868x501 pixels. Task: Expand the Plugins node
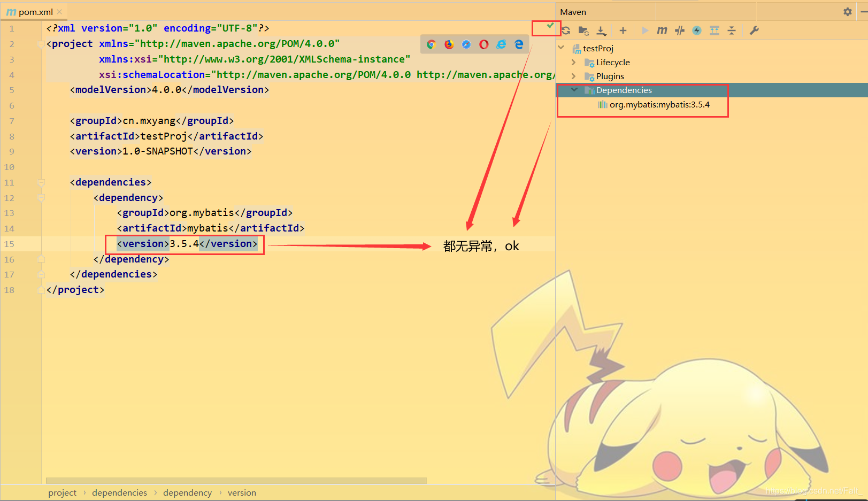click(574, 76)
